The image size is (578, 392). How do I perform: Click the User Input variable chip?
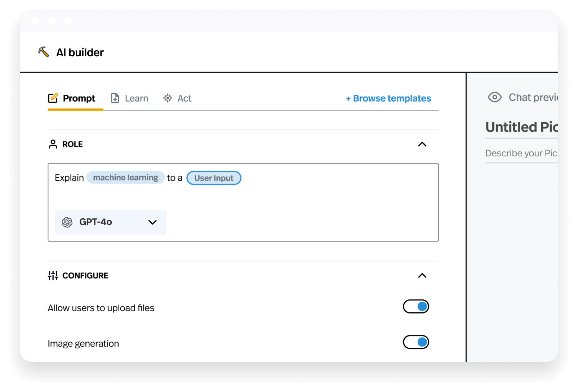(214, 178)
